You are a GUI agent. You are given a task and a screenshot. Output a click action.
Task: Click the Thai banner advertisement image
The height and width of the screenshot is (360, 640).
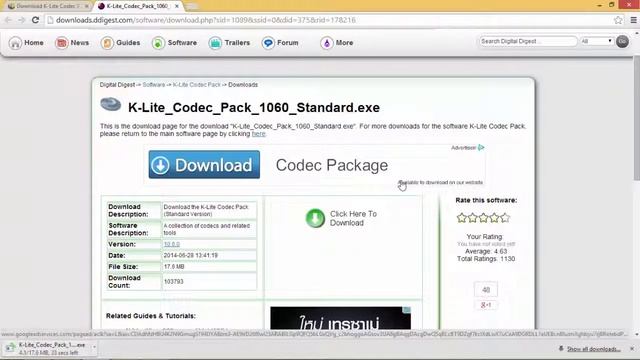(x=340, y=318)
